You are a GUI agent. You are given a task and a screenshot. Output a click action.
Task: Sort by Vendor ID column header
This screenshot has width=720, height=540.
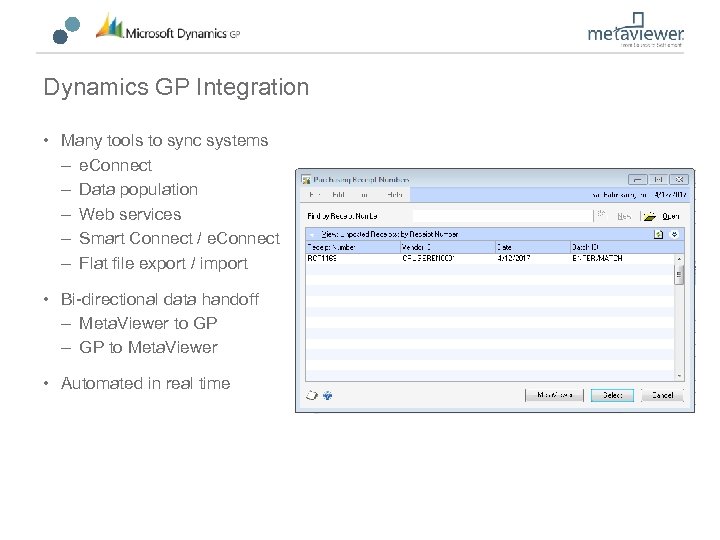coord(448,247)
